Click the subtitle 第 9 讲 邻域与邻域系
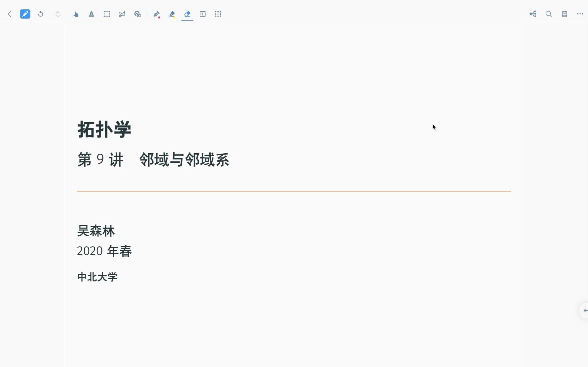 click(153, 160)
